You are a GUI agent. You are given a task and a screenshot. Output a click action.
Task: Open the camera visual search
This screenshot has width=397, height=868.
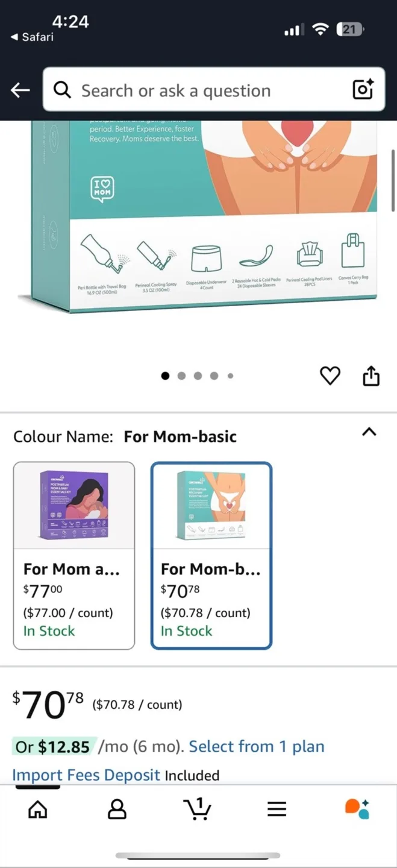362,89
